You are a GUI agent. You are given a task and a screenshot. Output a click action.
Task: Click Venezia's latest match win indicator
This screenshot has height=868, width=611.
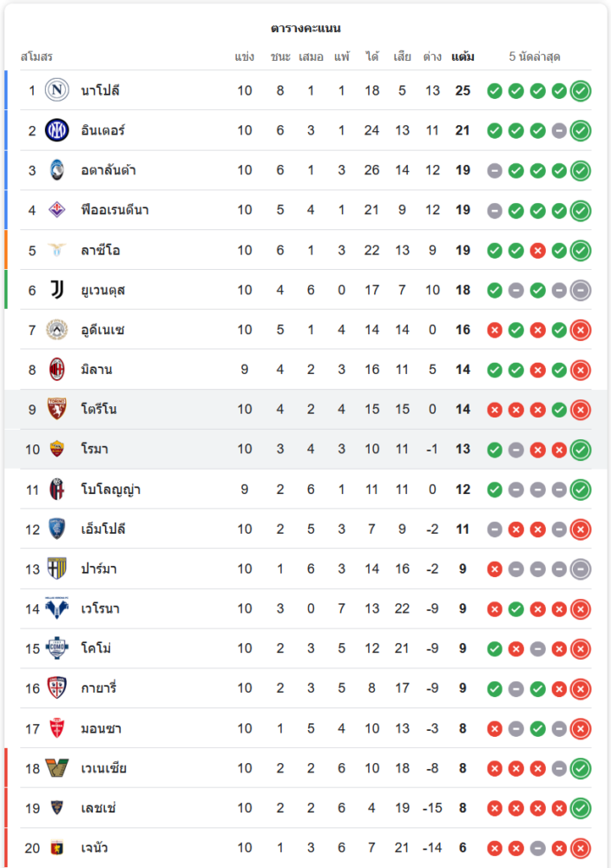click(581, 768)
